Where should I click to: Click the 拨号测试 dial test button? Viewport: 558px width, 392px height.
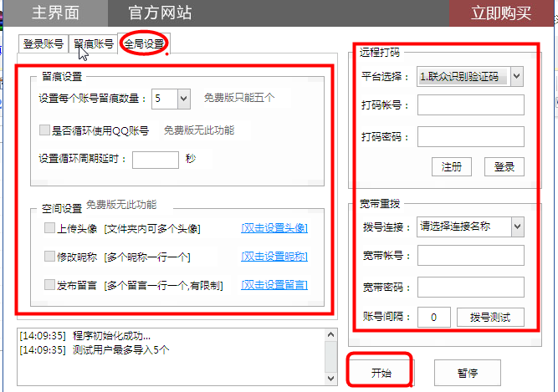coord(490,317)
